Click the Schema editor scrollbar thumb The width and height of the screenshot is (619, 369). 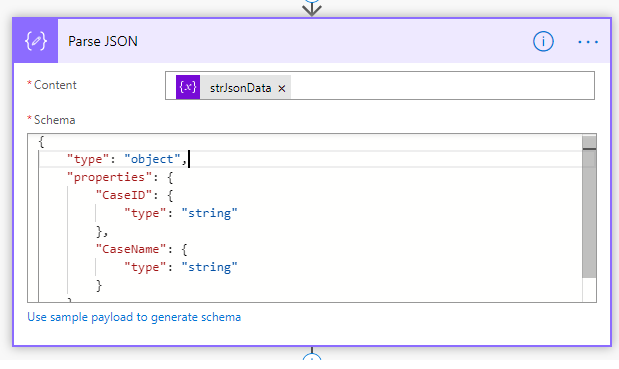pyautogui.click(x=589, y=207)
